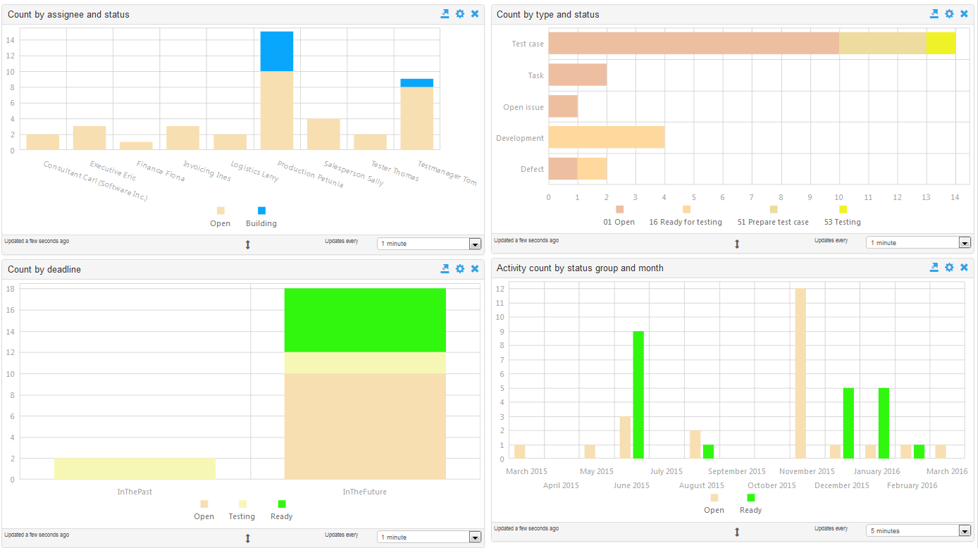The width and height of the screenshot is (980, 548).
Task: Export the Count by deadline chart
Action: (x=445, y=269)
